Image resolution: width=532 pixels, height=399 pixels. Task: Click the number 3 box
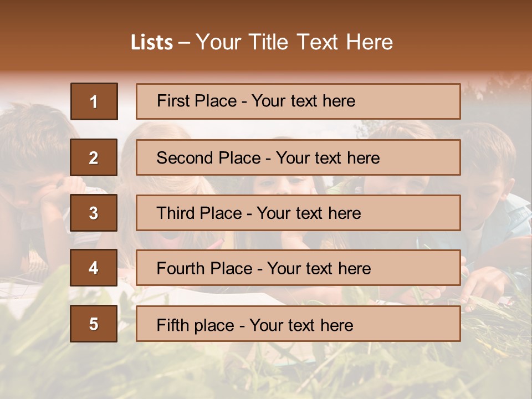coord(94,213)
